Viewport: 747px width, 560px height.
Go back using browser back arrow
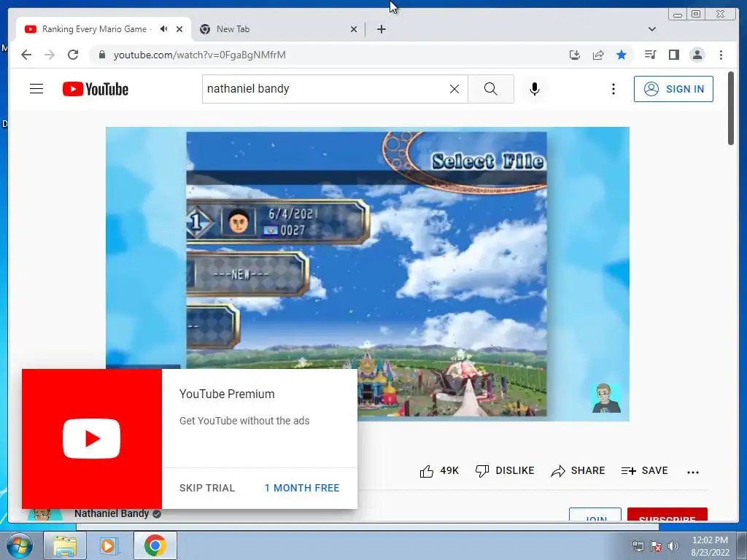coord(26,55)
